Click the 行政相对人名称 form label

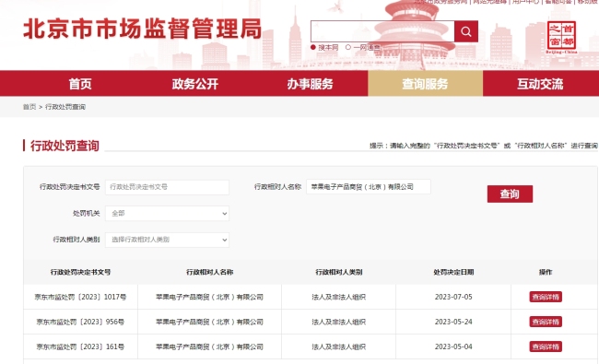pyautogui.click(x=277, y=187)
